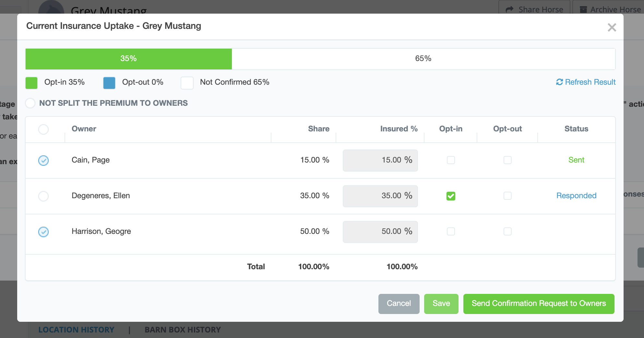Select the Not Split the Premium radio button
This screenshot has height=338, width=644.
(30, 103)
